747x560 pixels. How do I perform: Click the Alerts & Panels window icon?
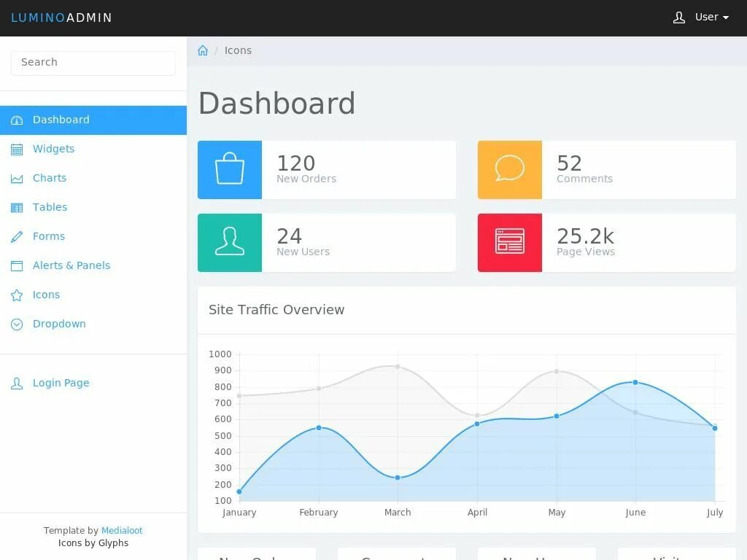coord(17,265)
